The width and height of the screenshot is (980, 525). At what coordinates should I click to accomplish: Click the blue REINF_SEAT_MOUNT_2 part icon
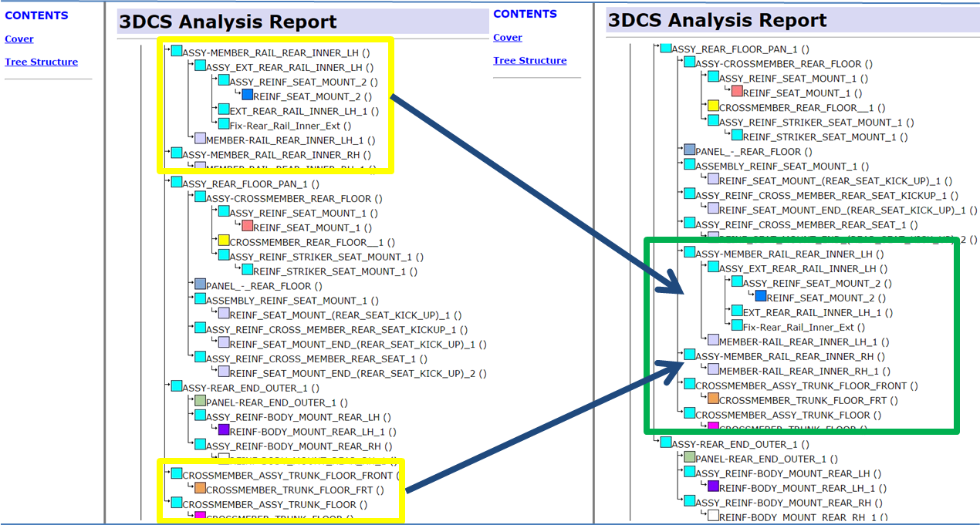pyautogui.click(x=248, y=94)
